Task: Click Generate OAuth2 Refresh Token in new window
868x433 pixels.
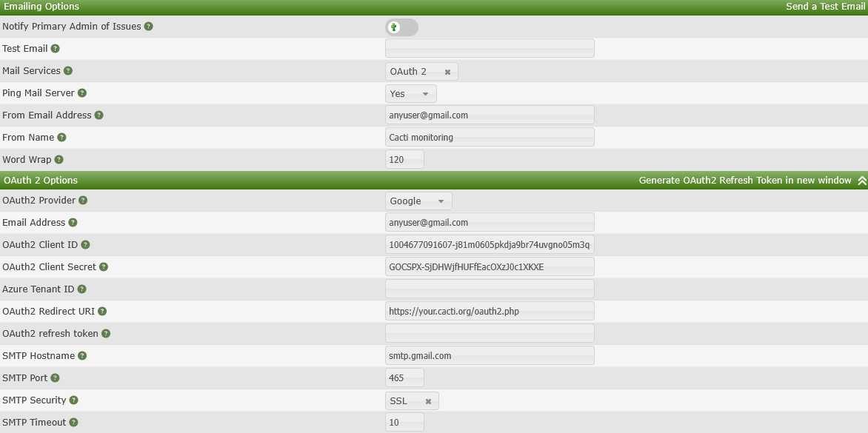Action: pos(745,181)
